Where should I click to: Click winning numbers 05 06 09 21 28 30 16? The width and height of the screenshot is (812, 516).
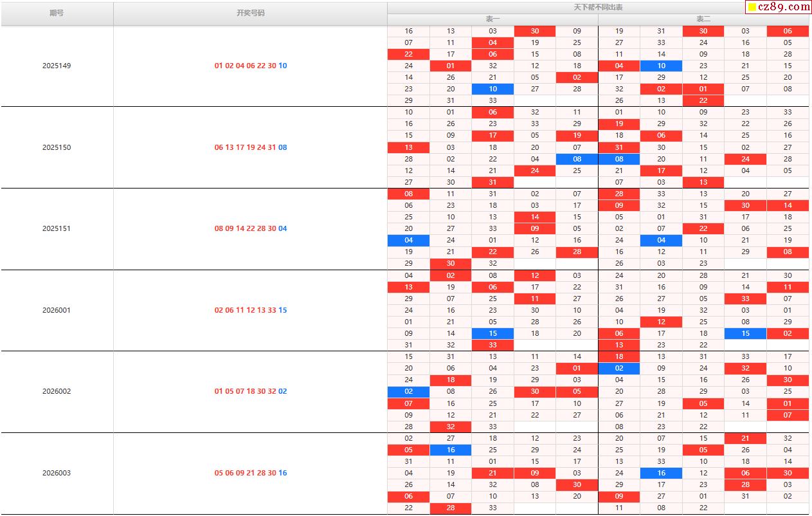250,473
